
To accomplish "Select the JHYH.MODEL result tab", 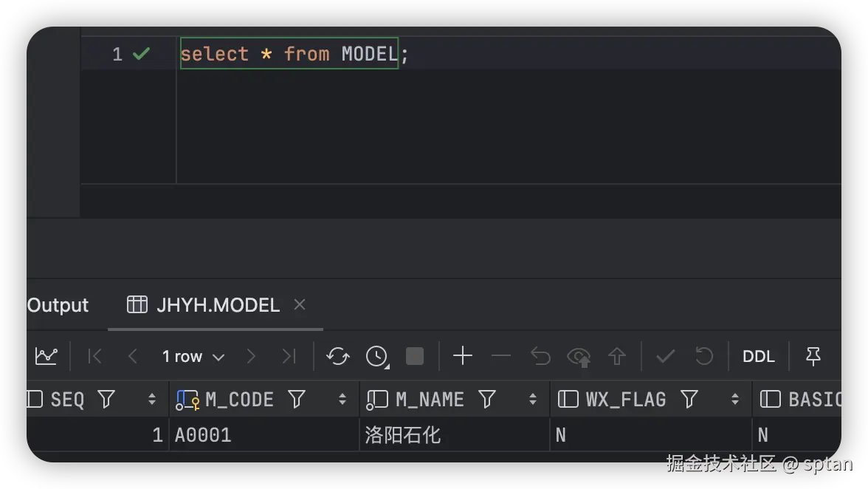I will 218,305.
